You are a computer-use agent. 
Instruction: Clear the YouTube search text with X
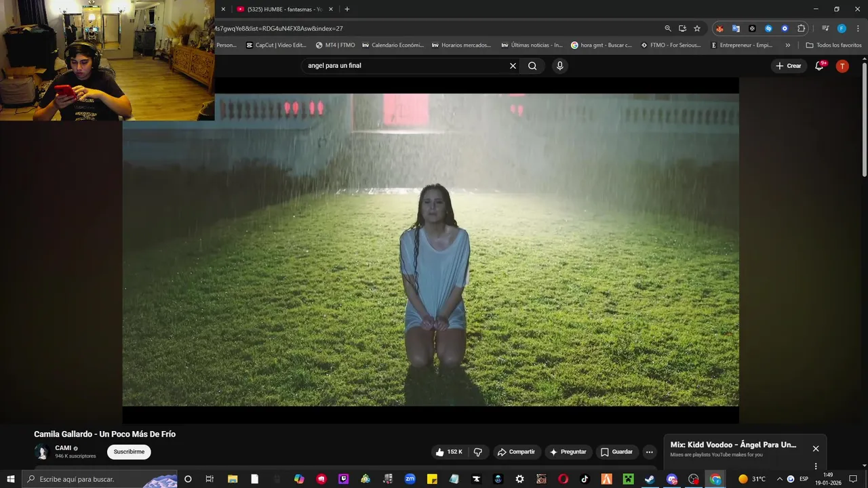pyautogui.click(x=513, y=66)
